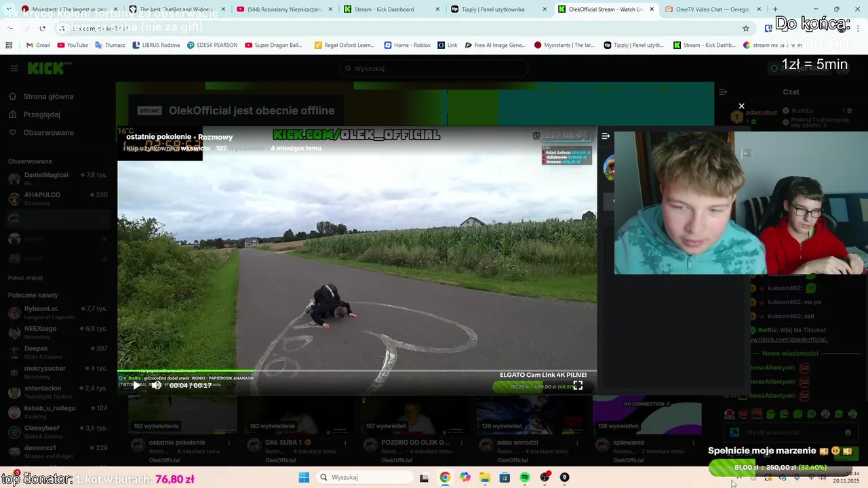Image resolution: width=868 pixels, height=488 pixels.
Task: Open Classybeef recommended channel
Action: point(58,431)
